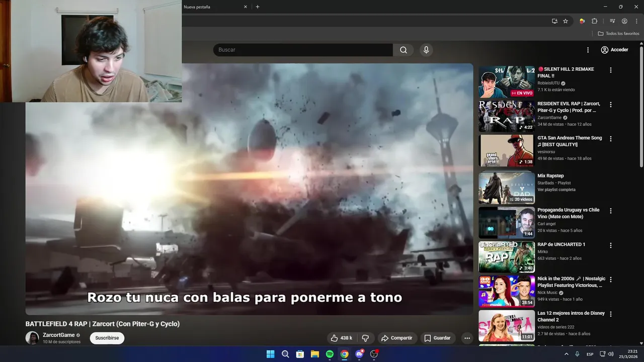This screenshot has height=362, width=644.
Task: Click 'Mix Rapstep' title
Action: pos(550,176)
